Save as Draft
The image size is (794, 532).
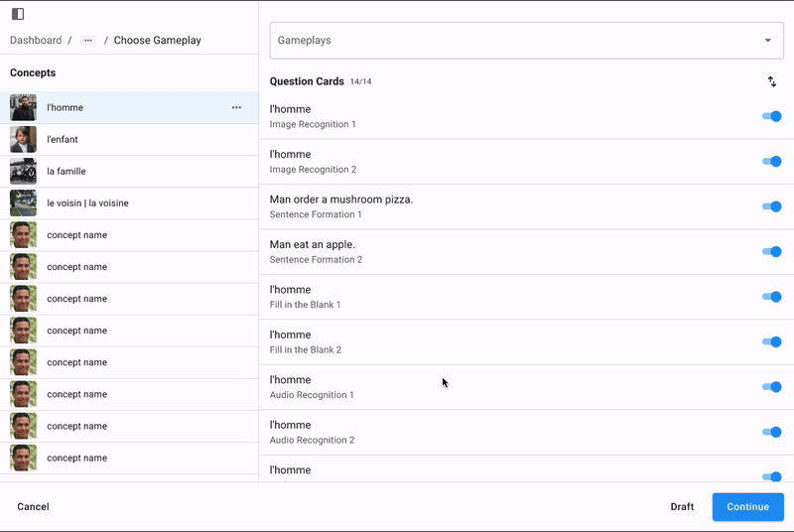(x=682, y=506)
